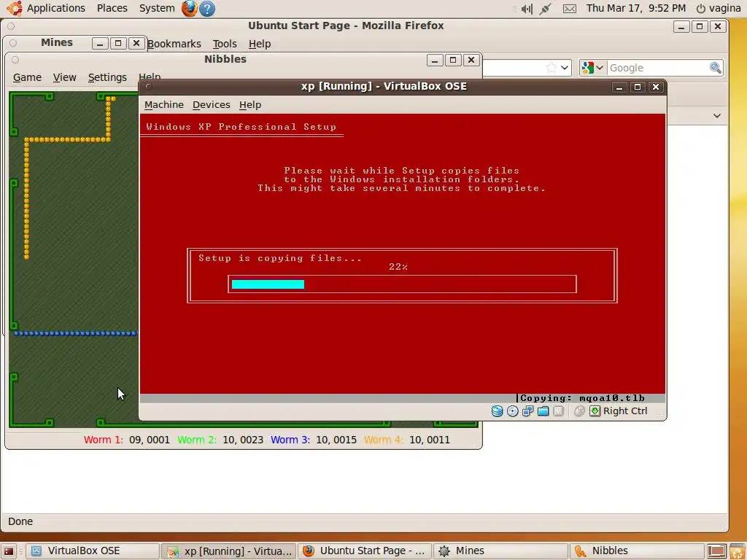Click the Nibbles game board area
The image size is (747, 560).
point(74,259)
